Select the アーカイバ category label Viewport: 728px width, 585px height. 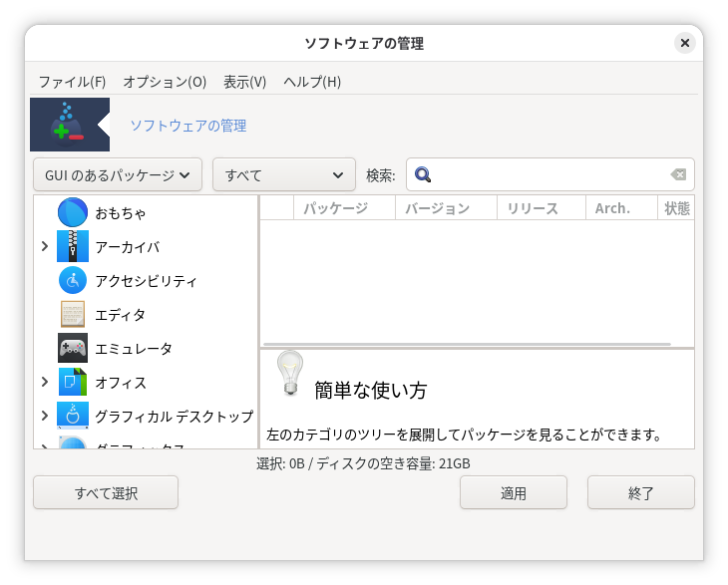128,247
